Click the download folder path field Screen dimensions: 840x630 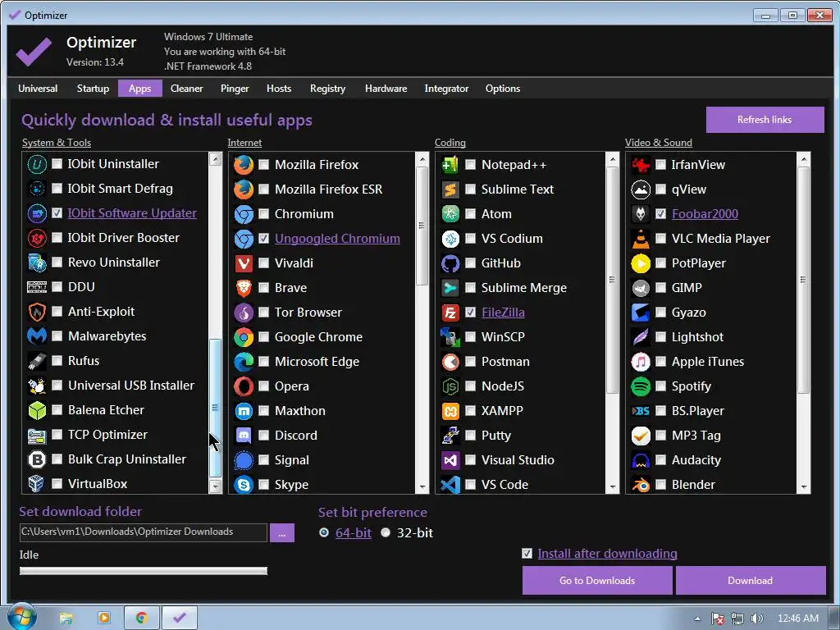tap(143, 532)
